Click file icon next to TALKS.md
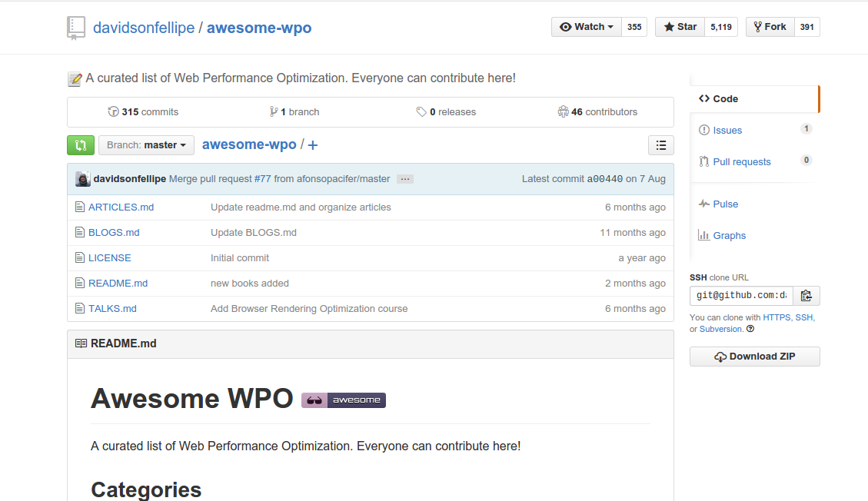 pyautogui.click(x=80, y=309)
